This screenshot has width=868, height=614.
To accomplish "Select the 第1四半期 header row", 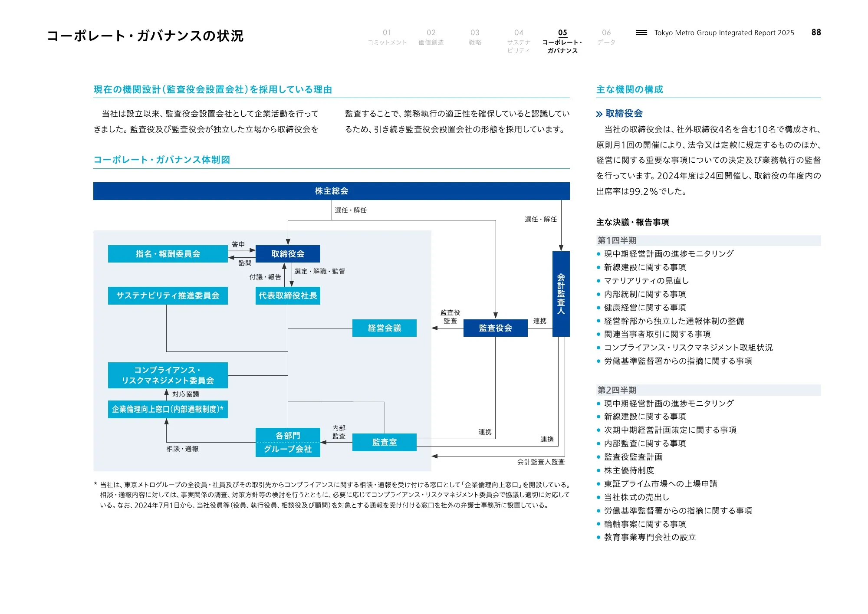I will coord(708,240).
